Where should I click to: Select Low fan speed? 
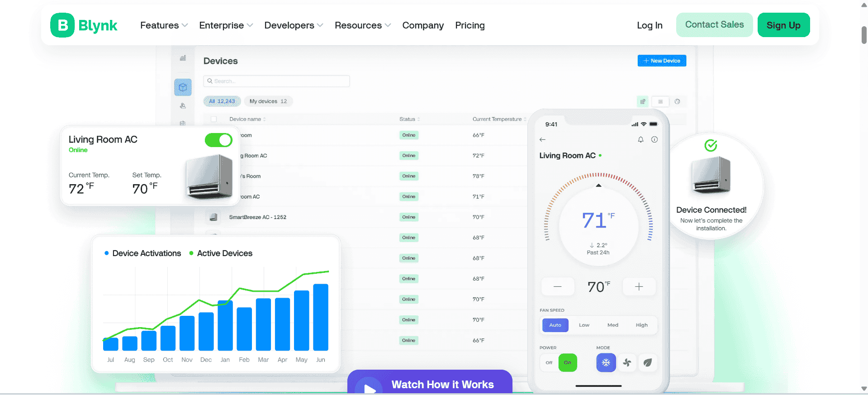584,325
